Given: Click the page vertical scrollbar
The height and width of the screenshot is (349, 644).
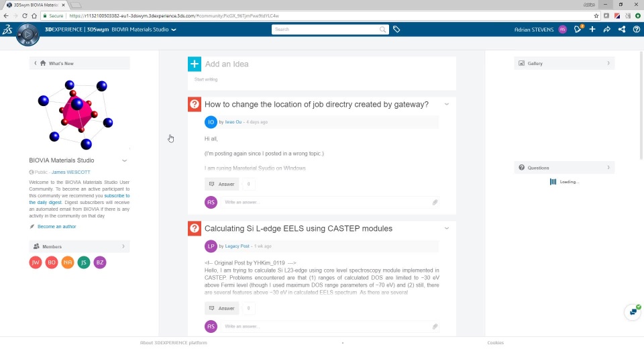Looking at the screenshot, I should [641, 105].
